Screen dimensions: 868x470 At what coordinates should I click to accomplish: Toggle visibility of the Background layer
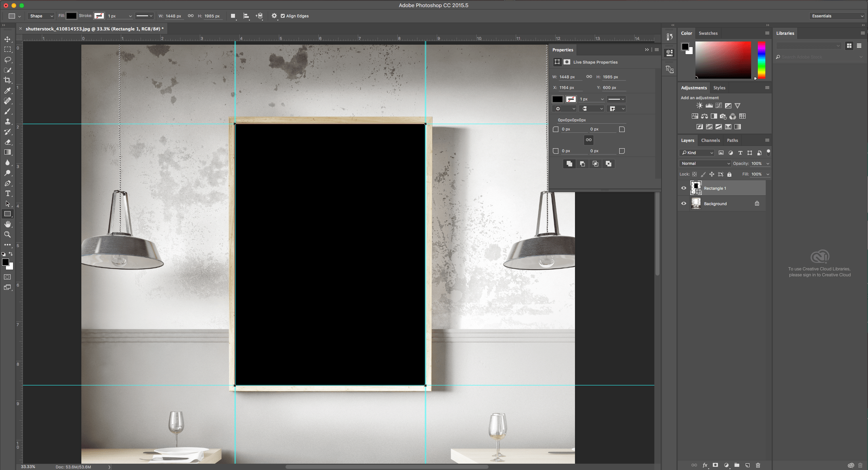tap(684, 203)
